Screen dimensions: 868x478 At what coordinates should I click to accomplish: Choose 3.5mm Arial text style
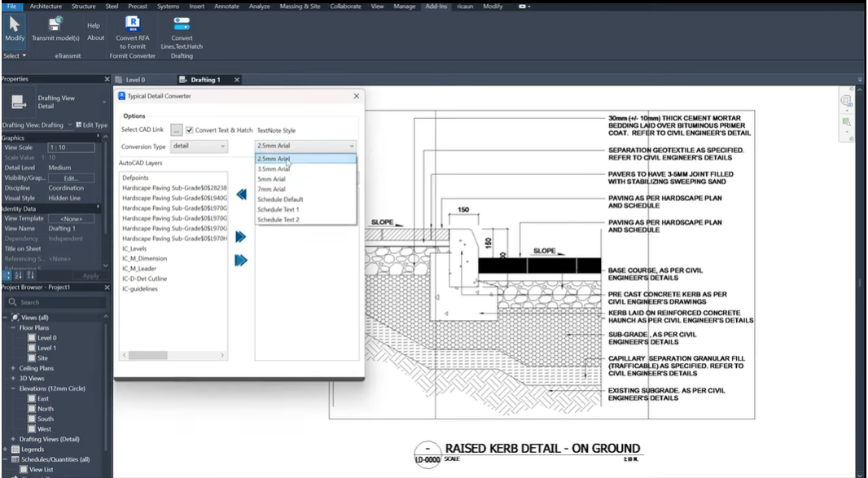(305, 169)
